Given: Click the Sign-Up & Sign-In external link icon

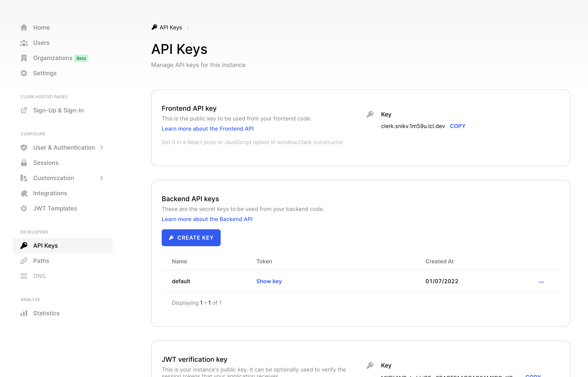Looking at the screenshot, I should [x=24, y=110].
